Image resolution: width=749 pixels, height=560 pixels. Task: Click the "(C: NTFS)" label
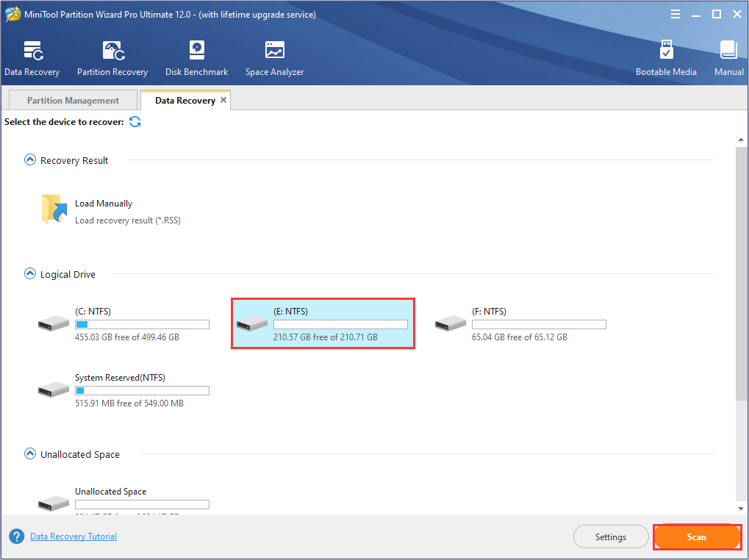point(93,312)
